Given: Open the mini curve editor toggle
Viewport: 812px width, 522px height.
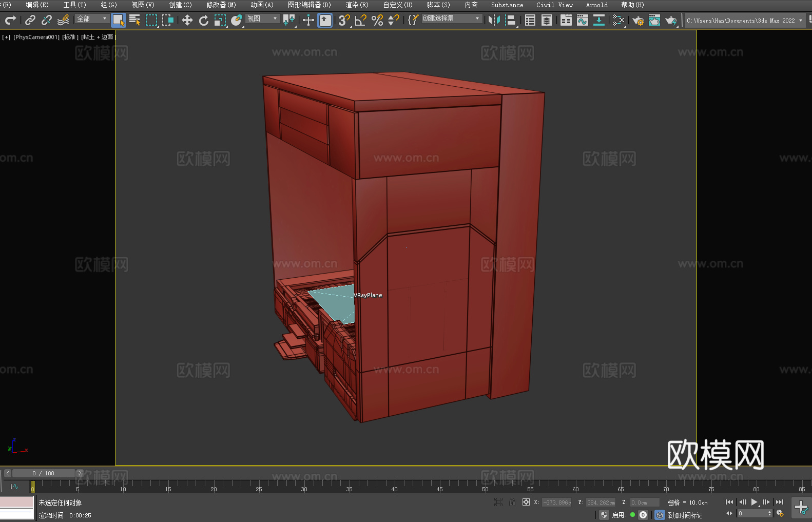Looking at the screenshot, I should (x=14, y=486).
